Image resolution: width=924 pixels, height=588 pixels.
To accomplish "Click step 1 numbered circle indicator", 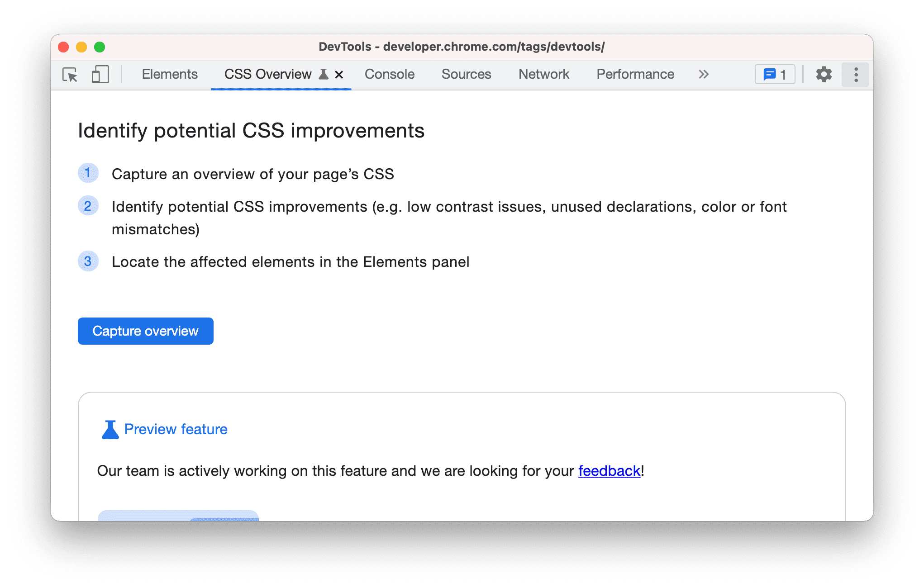I will pyautogui.click(x=88, y=173).
